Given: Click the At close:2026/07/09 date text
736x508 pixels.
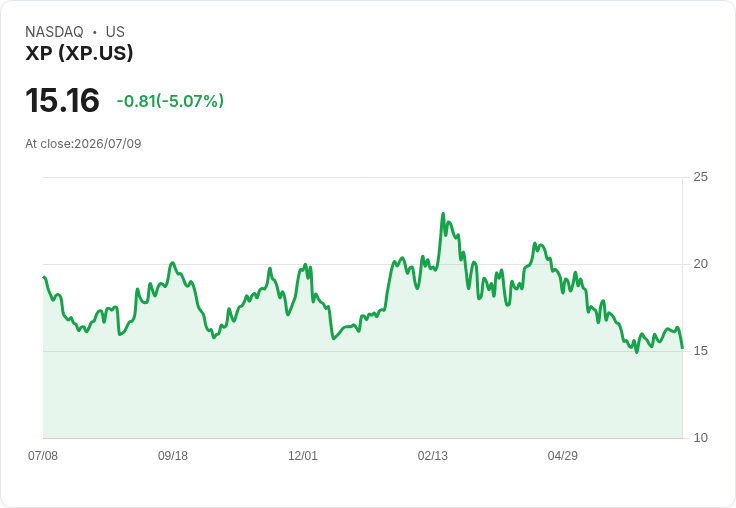Looking at the screenshot, I should pos(83,144).
